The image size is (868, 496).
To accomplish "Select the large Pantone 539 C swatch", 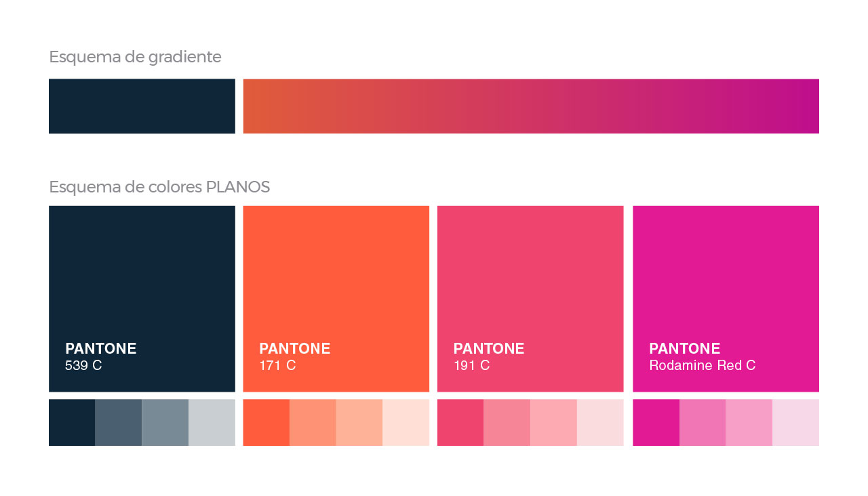I will tap(142, 299).
